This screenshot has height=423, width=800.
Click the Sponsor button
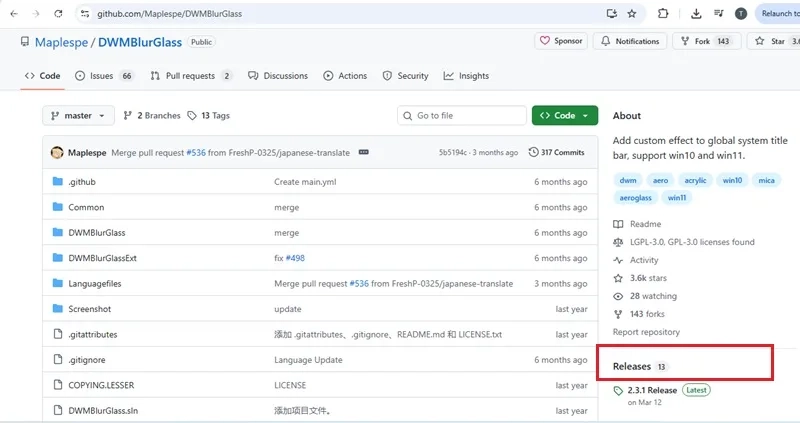561,42
